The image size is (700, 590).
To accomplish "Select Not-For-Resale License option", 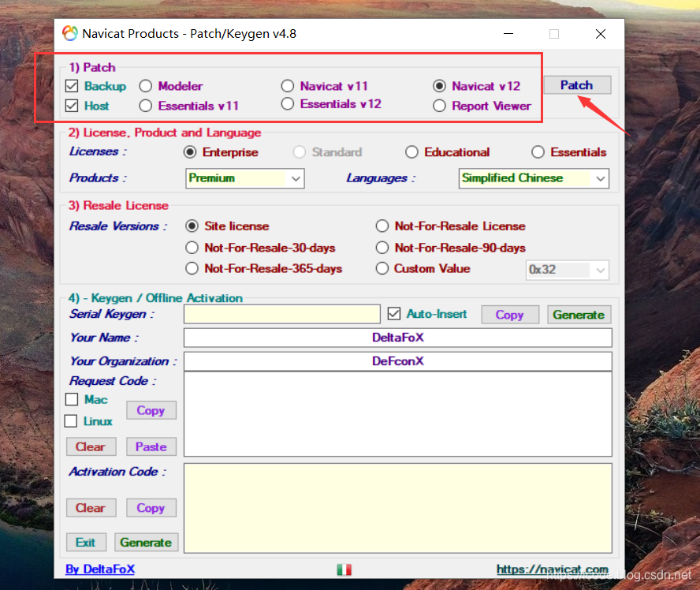I will click(382, 226).
